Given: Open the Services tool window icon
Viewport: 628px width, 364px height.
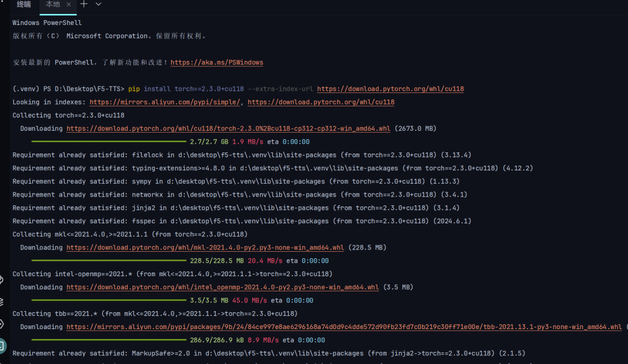Looking at the screenshot, I should 1,324.
